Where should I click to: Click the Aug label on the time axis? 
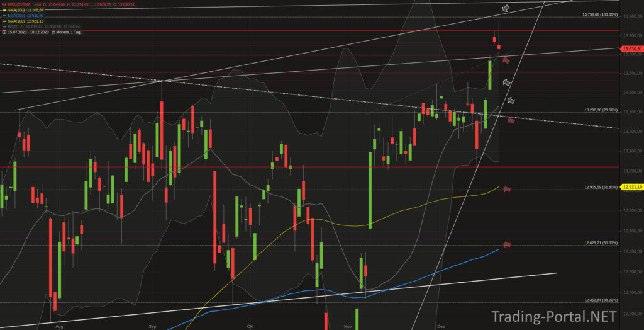point(59,326)
